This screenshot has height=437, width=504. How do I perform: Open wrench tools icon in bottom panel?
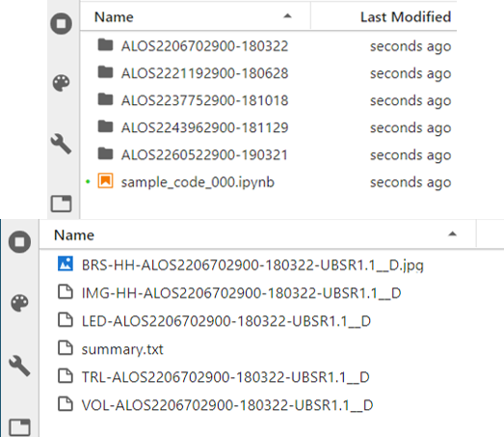click(x=20, y=366)
